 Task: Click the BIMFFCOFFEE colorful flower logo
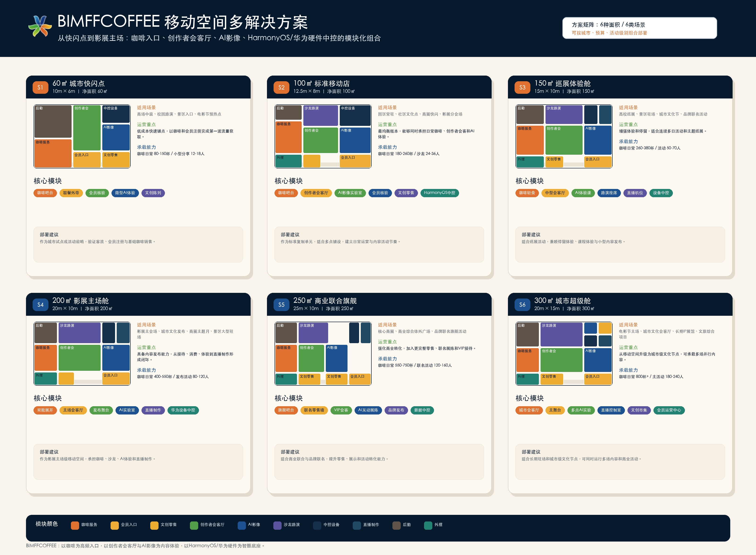[40, 26]
